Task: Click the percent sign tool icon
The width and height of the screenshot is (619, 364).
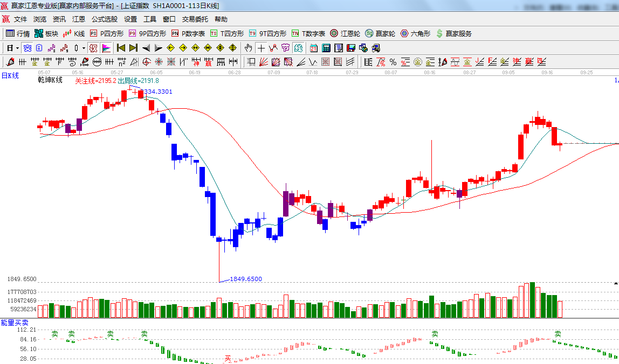Action: pyautogui.click(x=393, y=62)
